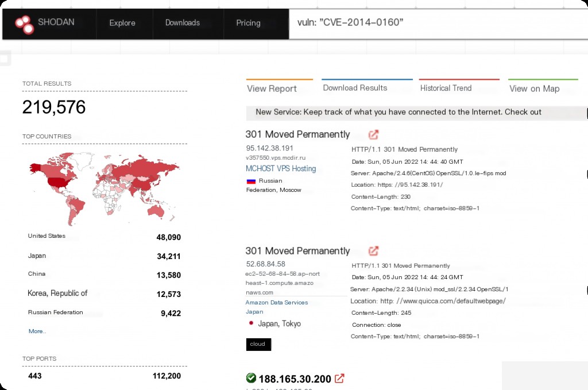588x390 pixels.
Task: Open the Amazon Data Services Japan link
Action: pyautogui.click(x=277, y=307)
